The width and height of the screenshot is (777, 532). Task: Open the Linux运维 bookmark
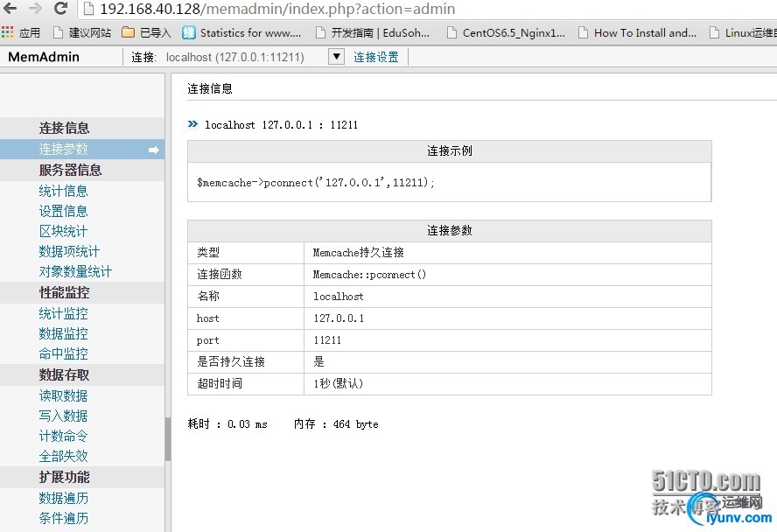pos(743,32)
